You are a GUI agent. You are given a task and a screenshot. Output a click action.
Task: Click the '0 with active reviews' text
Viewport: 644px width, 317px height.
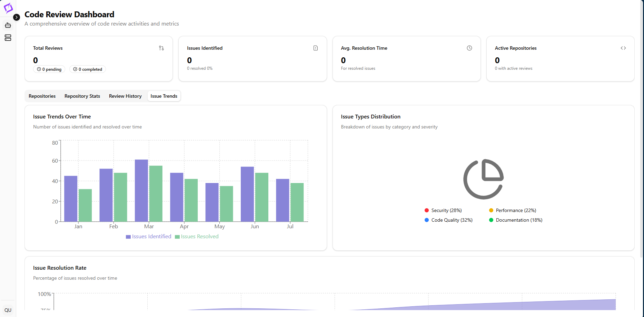coord(514,68)
